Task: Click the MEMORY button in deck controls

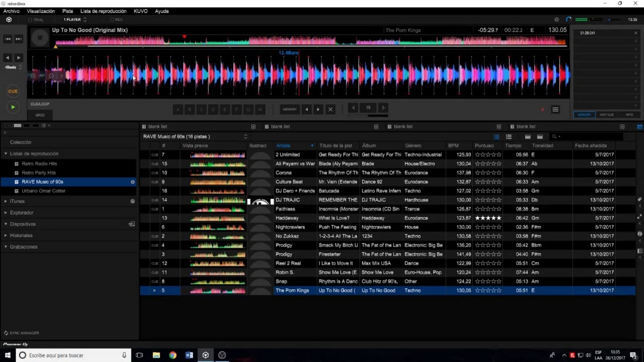Action: [x=290, y=109]
